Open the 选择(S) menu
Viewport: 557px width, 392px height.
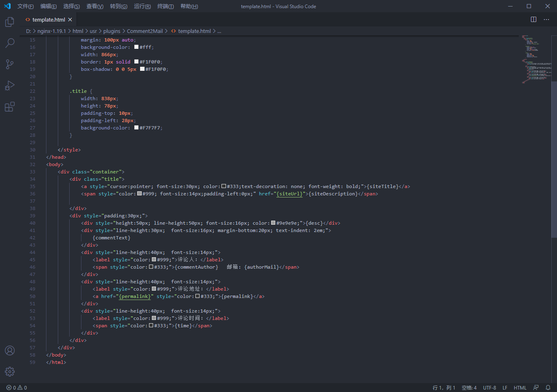[x=72, y=6]
